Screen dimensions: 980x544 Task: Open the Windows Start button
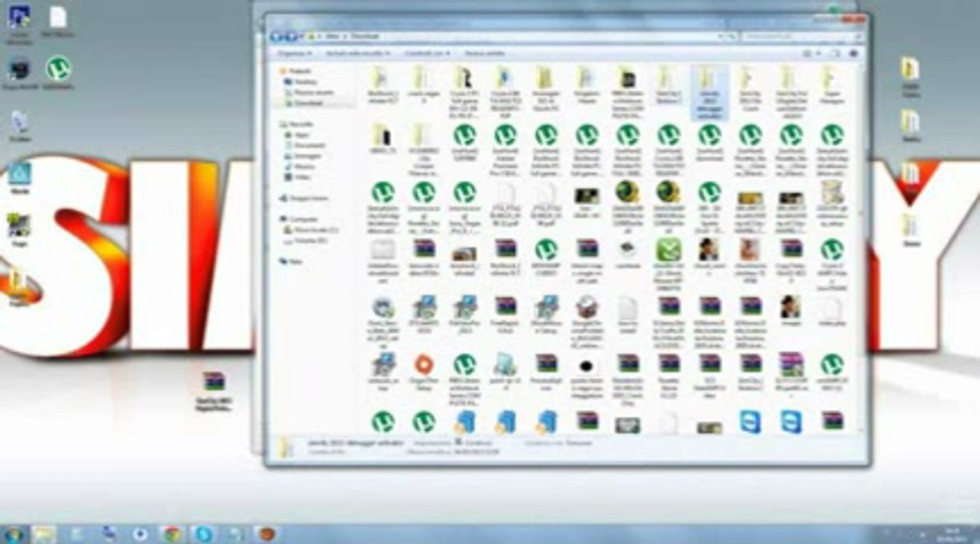14,534
